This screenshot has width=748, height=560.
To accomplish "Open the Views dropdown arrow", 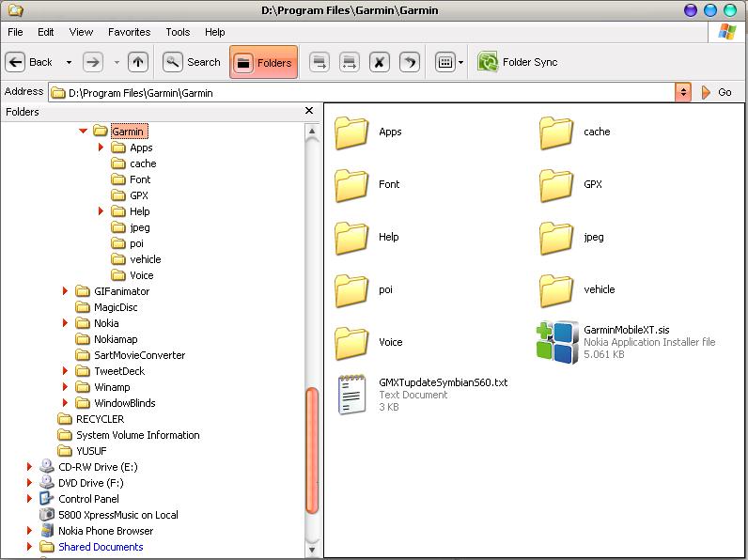I will (460, 63).
